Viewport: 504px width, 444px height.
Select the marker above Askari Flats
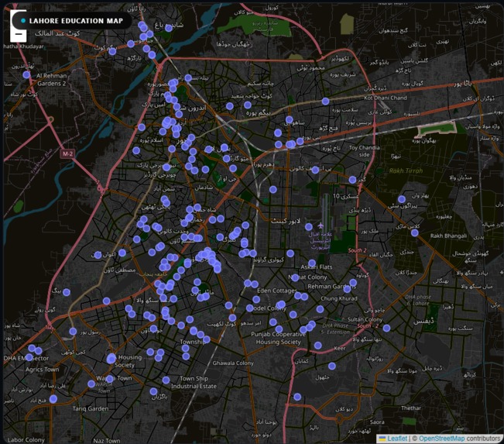tap(312, 263)
